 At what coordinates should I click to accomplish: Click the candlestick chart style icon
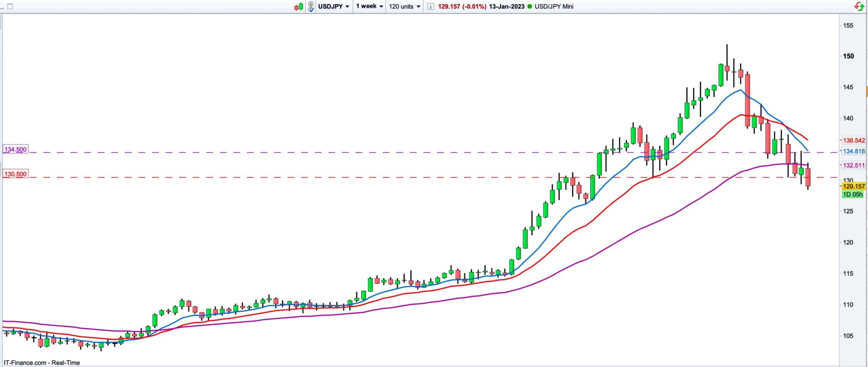click(x=298, y=6)
